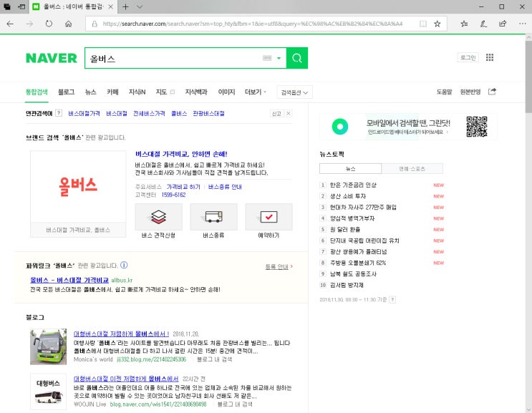Click the QR code image

click(x=477, y=127)
